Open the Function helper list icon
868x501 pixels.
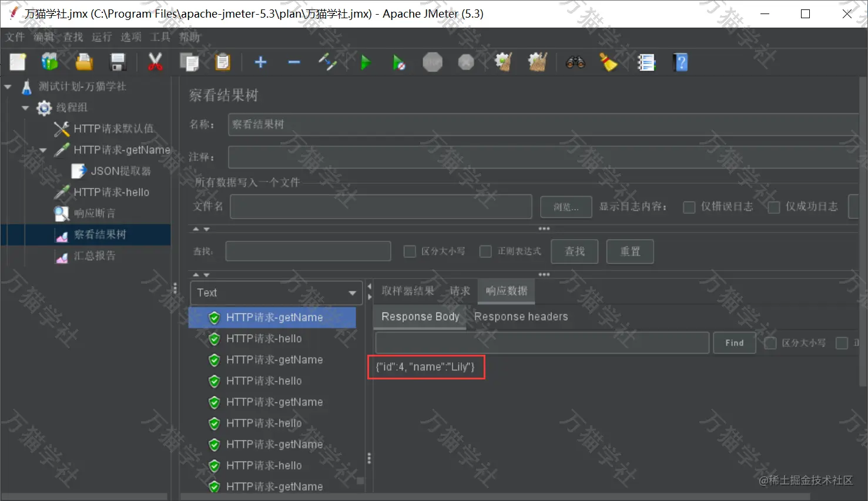point(646,62)
